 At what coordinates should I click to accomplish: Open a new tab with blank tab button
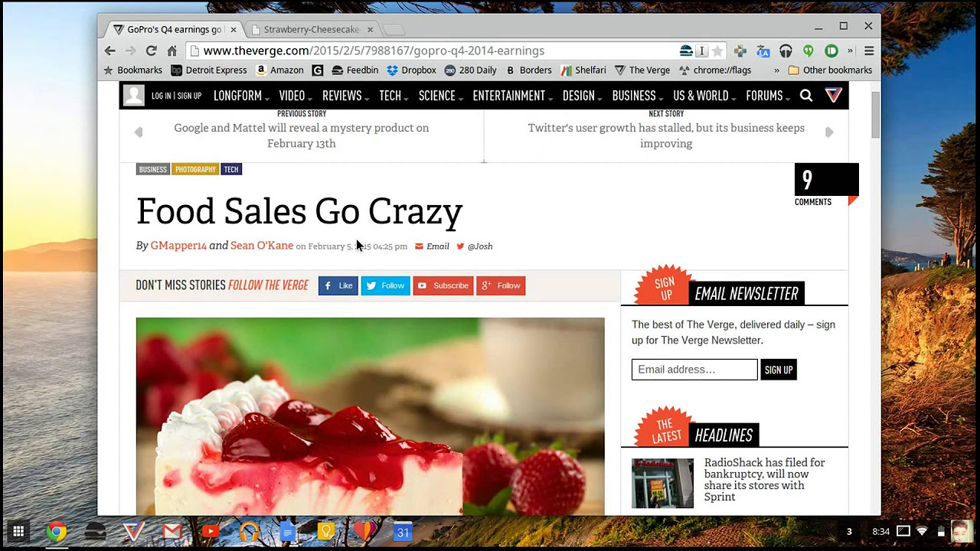point(393,30)
